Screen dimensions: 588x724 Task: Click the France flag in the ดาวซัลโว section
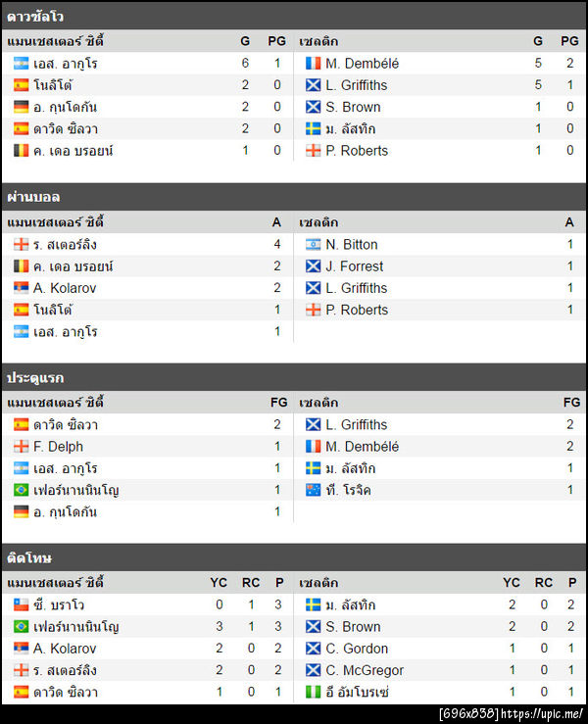pos(314,64)
